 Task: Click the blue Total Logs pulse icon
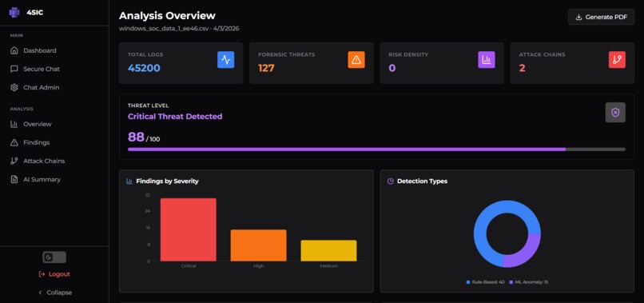[x=226, y=60]
